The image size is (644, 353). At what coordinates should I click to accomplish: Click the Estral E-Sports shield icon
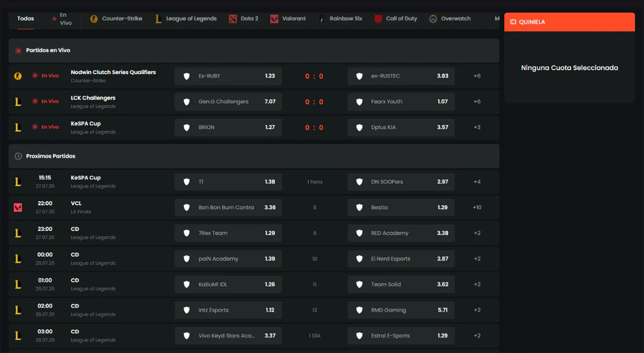[x=360, y=336]
